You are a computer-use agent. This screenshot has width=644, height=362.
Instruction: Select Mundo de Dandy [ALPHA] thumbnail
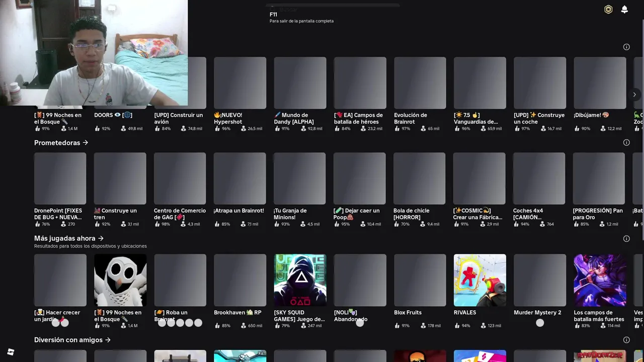pos(300,83)
